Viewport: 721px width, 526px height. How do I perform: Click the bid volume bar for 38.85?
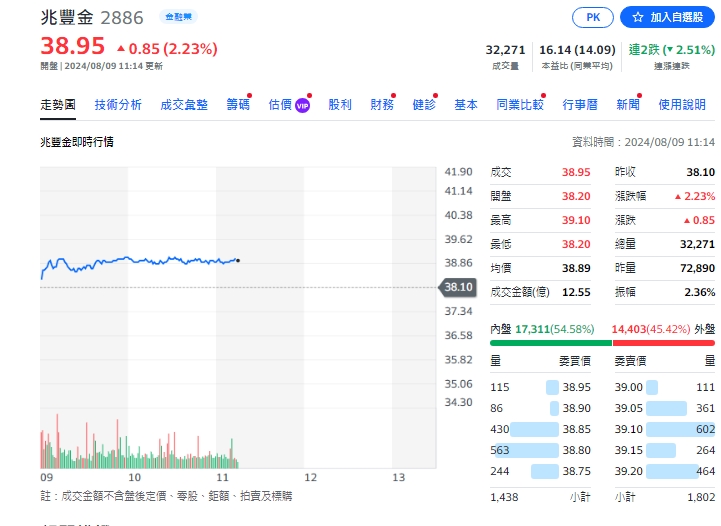[534, 429]
